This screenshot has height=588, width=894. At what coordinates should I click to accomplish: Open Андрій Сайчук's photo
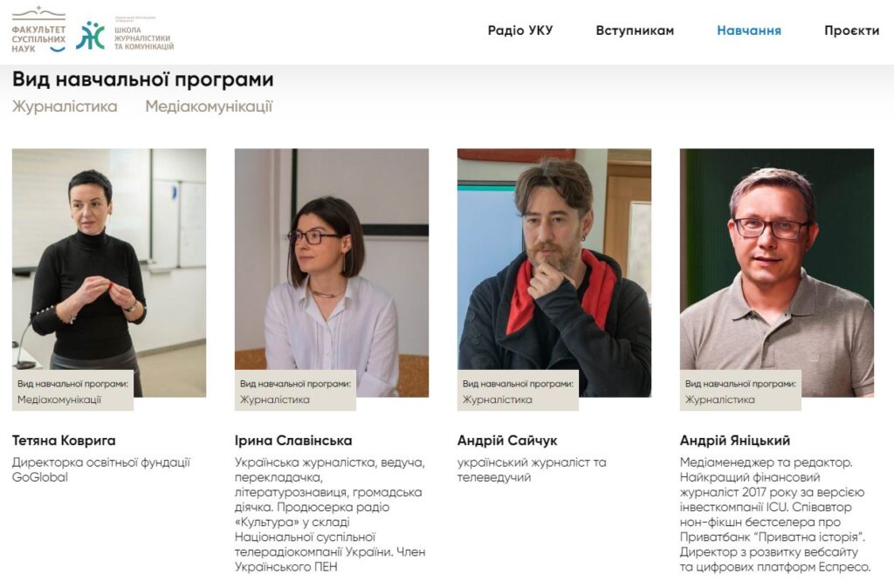tap(554, 272)
